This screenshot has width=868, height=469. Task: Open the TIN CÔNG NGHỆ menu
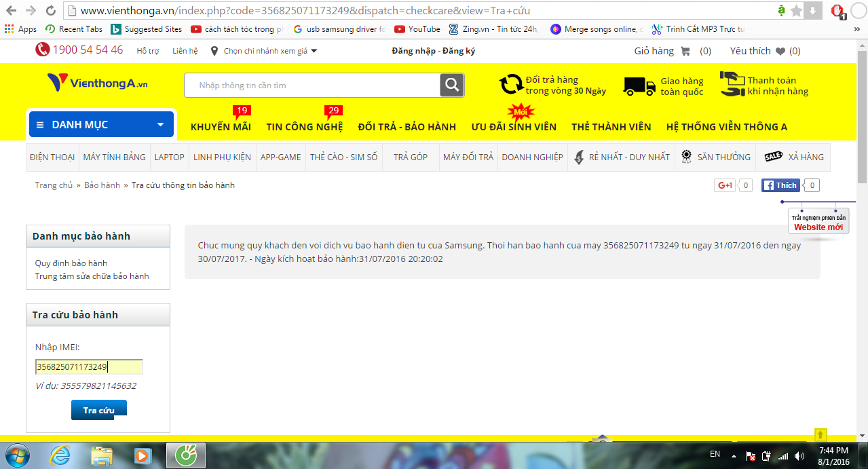(305, 127)
